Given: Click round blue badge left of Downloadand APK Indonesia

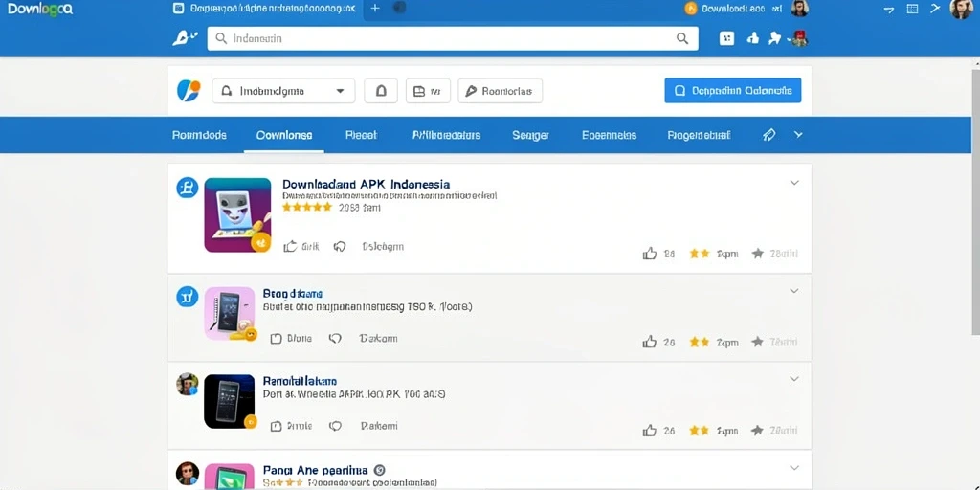Looking at the screenshot, I should [x=187, y=188].
